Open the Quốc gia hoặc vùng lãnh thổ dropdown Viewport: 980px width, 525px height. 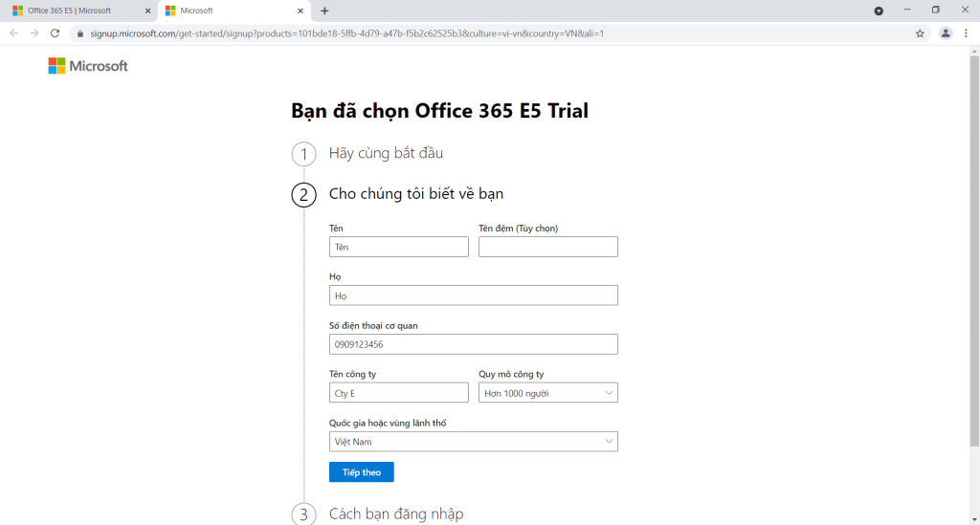(474, 442)
